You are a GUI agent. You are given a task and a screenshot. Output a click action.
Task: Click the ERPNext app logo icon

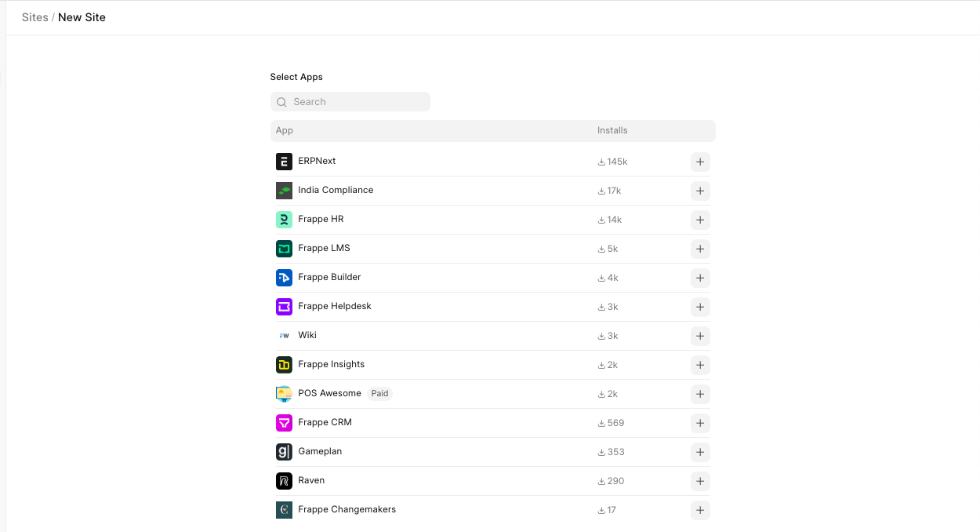284,162
